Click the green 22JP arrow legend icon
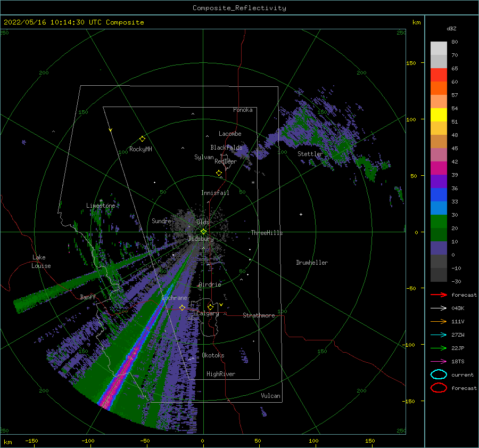 pyautogui.click(x=439, y=348)
